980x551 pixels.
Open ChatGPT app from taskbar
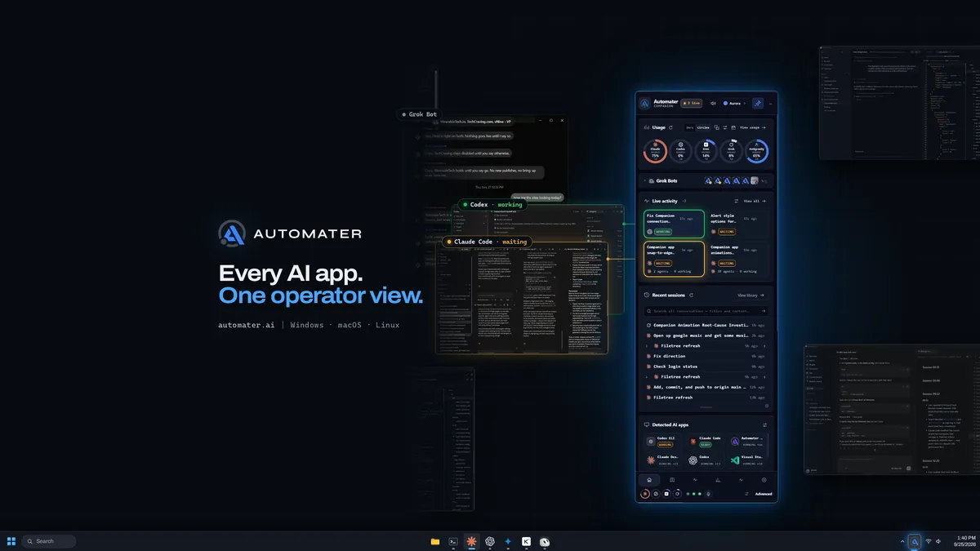[x=490, y=541]
